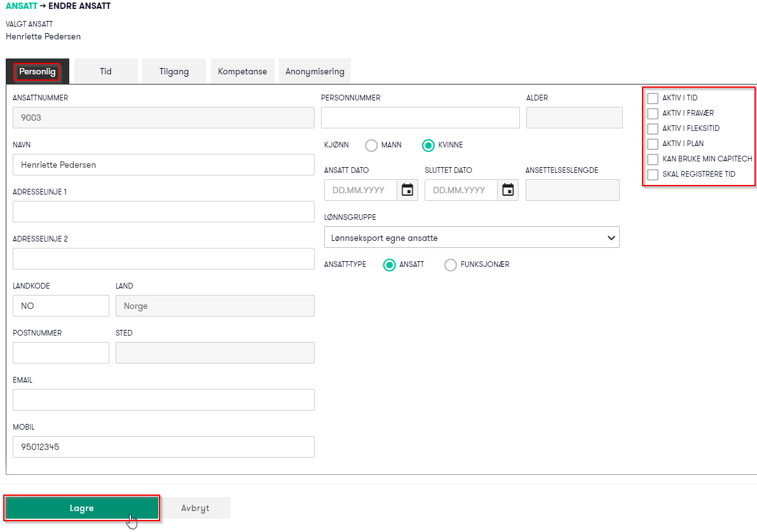The width and height of the screenshot is (757, 532).
Task: Select the Mann gender radio button
Action: [x=371, y=146]
